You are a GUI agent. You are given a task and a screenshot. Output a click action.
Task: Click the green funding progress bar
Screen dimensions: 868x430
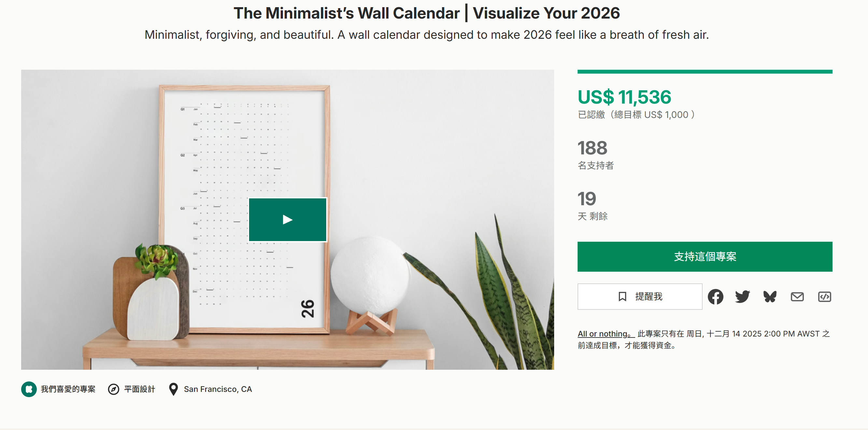tap(705, 71)
